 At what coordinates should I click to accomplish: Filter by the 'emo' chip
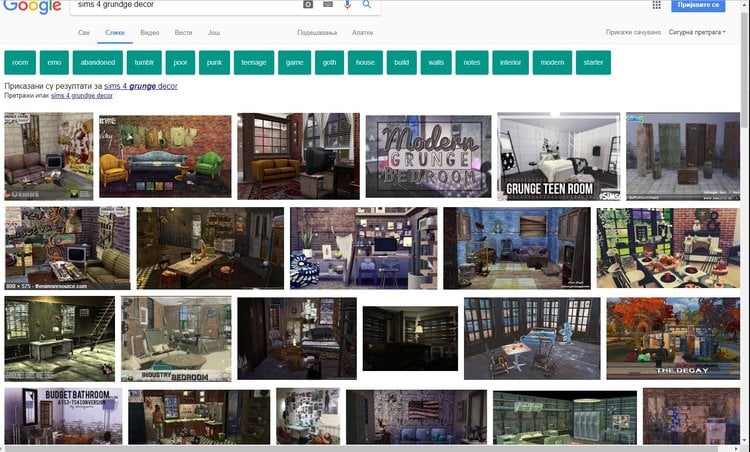pyautogui.click(x=54, y=63)
